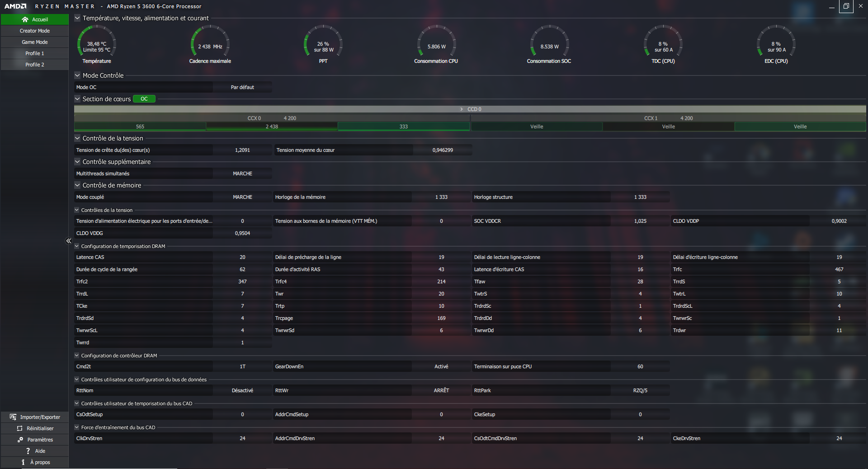Image resolution: width=868 pixels, height=469 pixels.
Task: Click the Accueil home icon
Action: pos(25,19)
